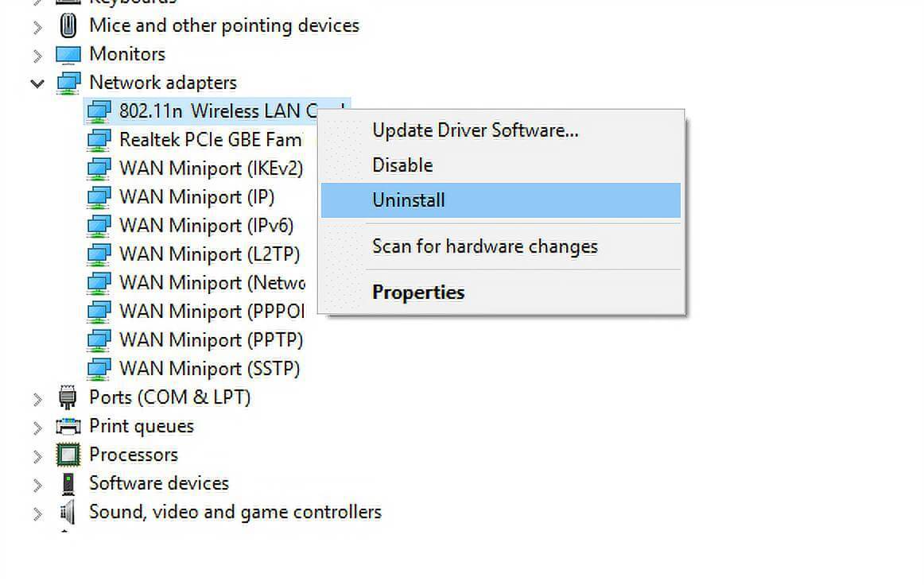Click the Ports (COM & LPT) connector icon
Screen dimensions: 924x585
(x=68, y=397)
